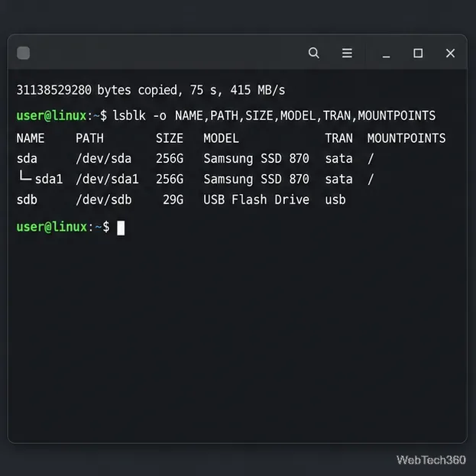Click the /dev/sda1 path
The width and height of the screenshot is (476, 476).
pyautogui.click(x=107, y=179)
